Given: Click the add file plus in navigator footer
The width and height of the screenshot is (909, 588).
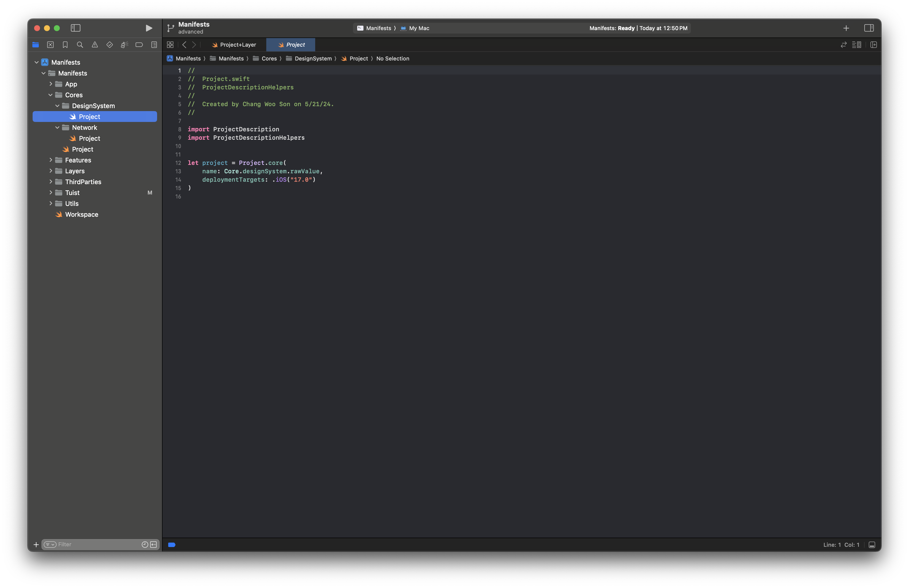Looking at the screenshot, I should pyautogui.click(x=36, y=545).
